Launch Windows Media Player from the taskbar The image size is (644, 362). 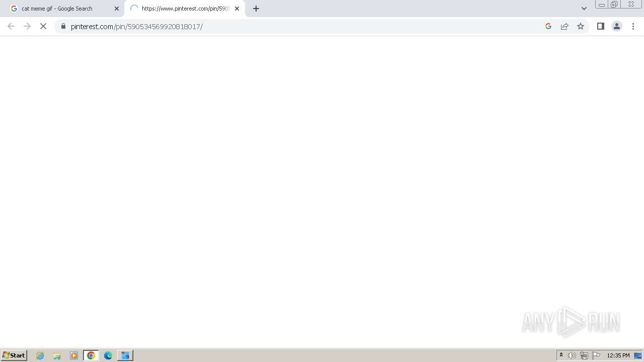(x=74, y=355)
